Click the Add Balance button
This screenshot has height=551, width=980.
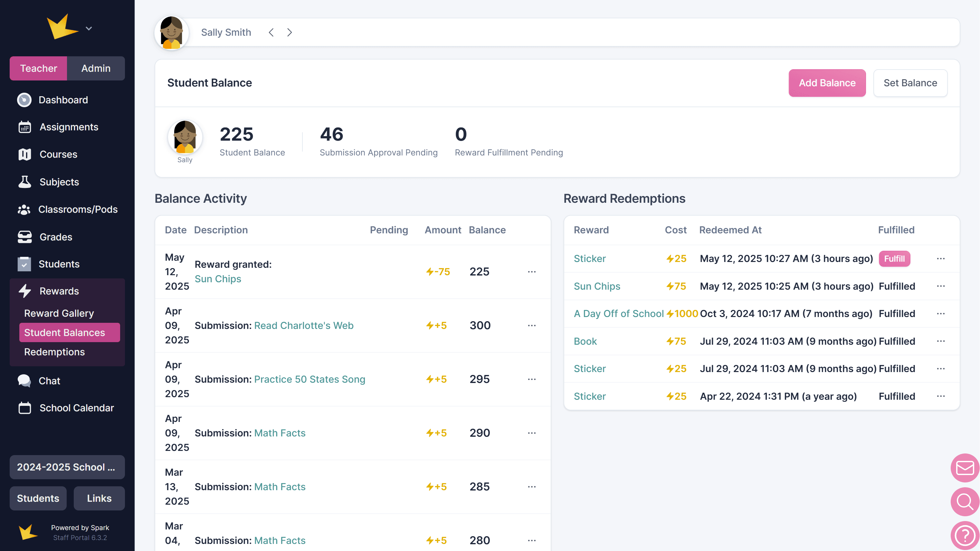[827, 83]
